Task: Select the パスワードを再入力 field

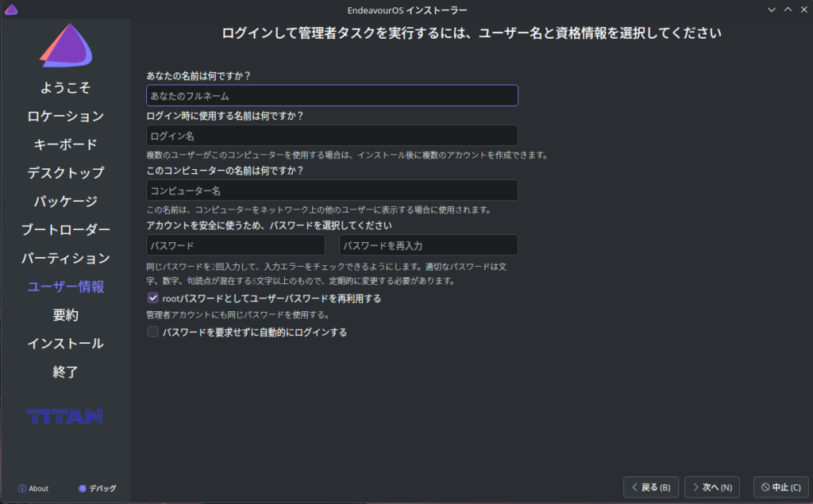Action: [x=428, y=245]
